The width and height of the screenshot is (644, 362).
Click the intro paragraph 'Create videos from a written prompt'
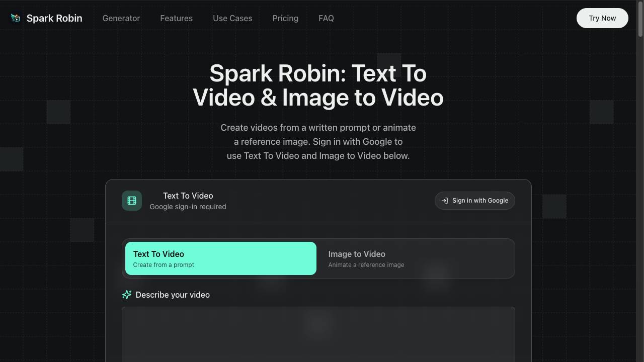pyautogui.click(x=318, y=142)
